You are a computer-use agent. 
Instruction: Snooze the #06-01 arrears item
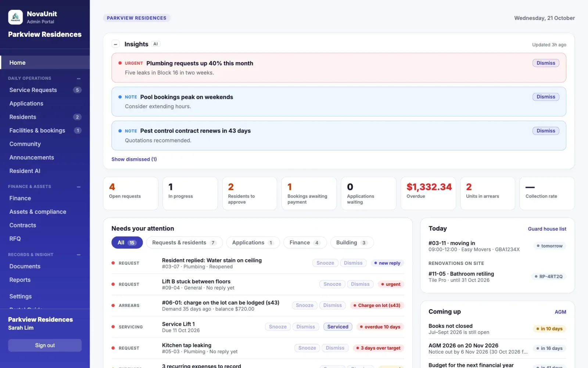[305, 305]
